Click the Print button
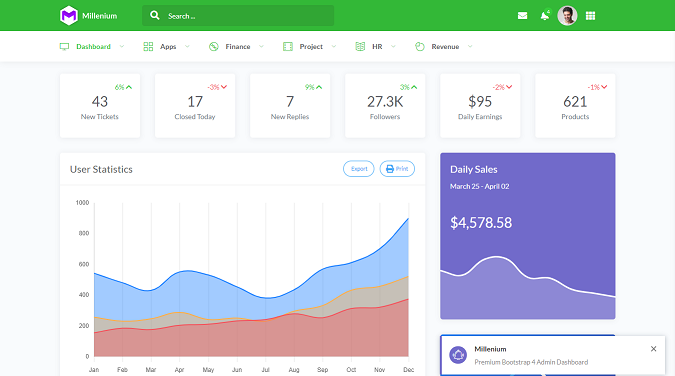 click(x=397, y=169)
